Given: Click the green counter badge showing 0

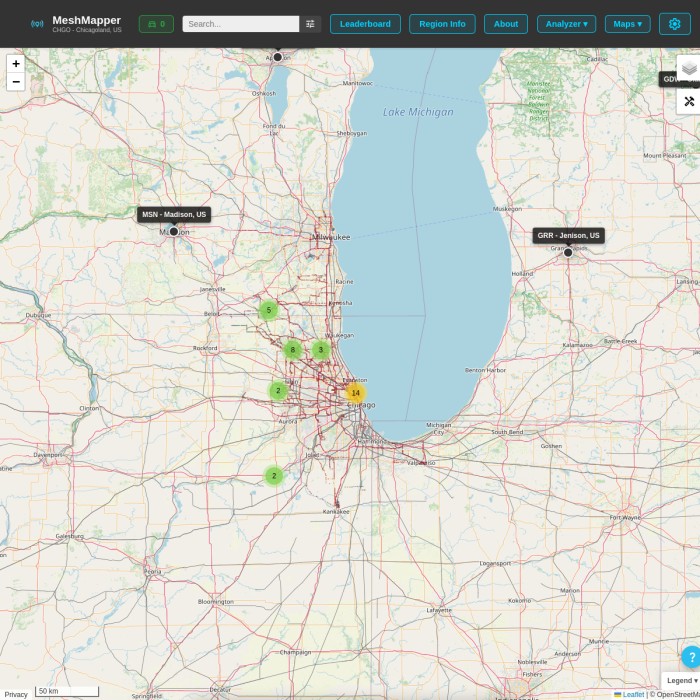Looking at the screenshot, I should tap(156, 24).
